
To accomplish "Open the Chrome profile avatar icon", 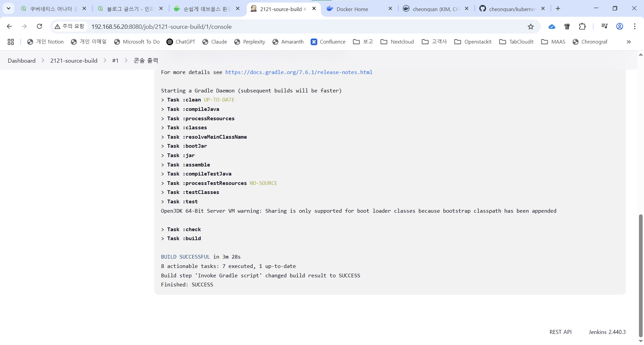I will pos(620,26).
